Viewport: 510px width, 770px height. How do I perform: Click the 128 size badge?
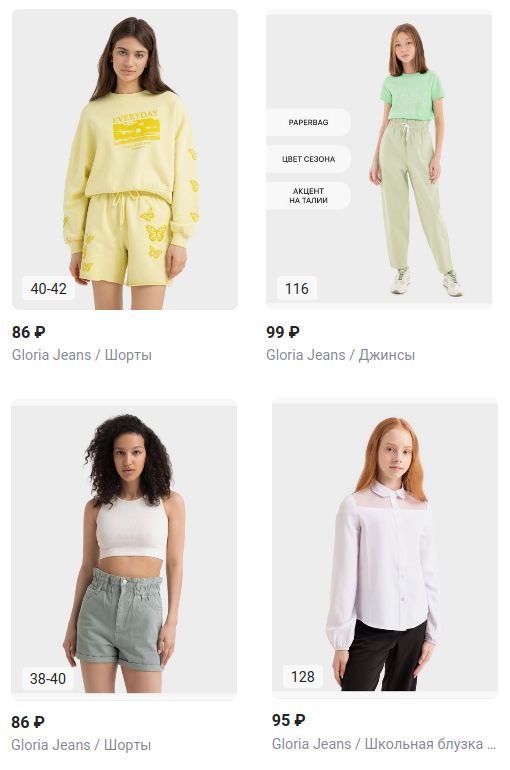point(303,676)
